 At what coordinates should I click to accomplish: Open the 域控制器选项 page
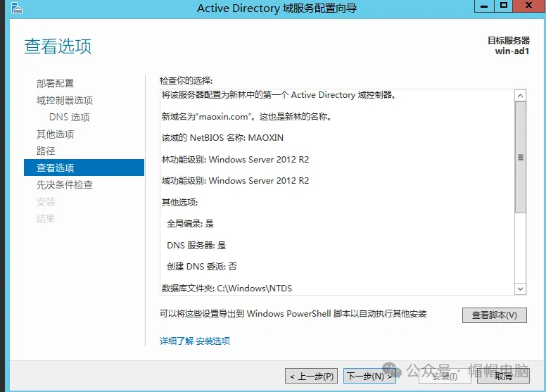coord(65,100)
